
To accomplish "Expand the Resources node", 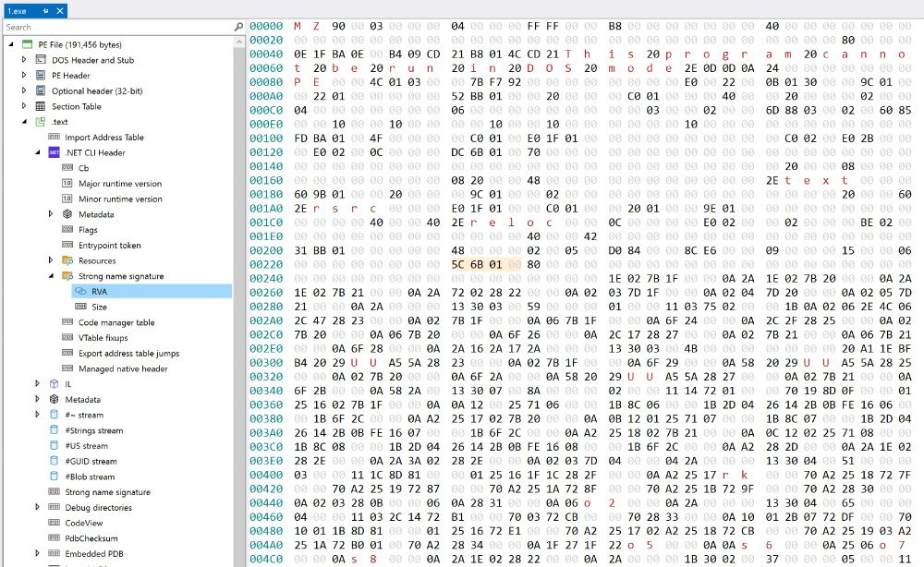I will [x=51, y=260].
